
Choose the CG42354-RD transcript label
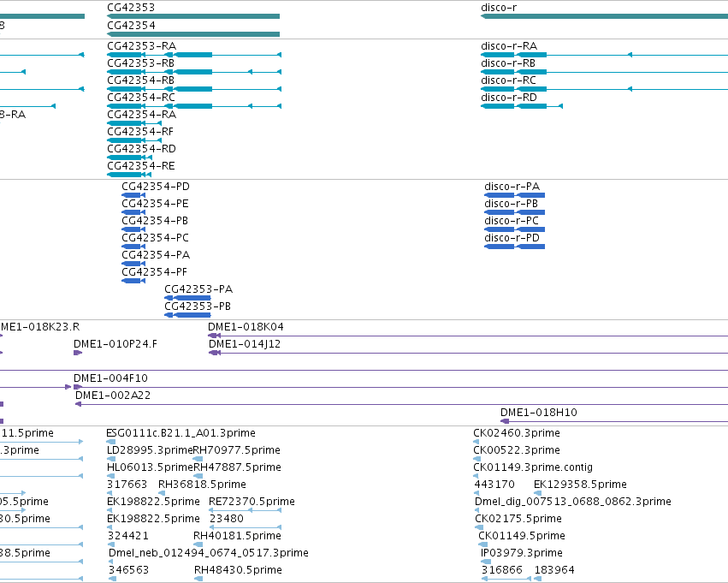(142, 149)
